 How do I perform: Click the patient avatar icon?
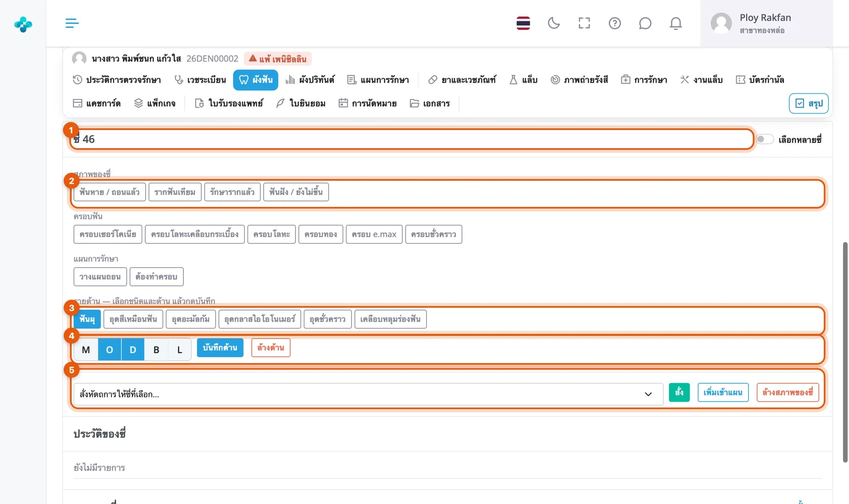[x=79, y=59]
